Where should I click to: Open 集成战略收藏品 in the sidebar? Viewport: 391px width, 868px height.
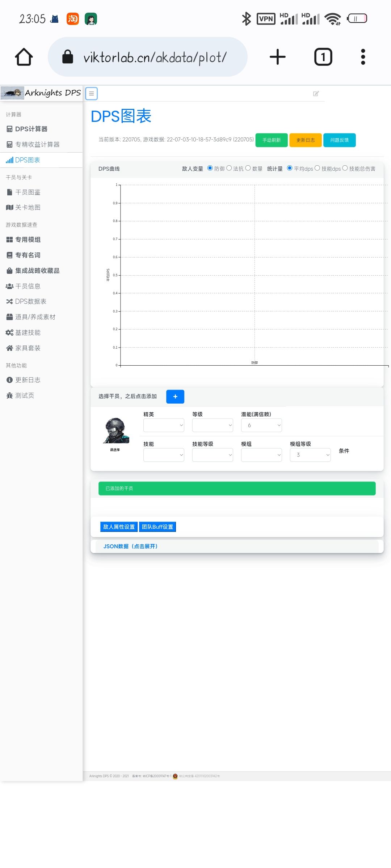pos(41,271)
